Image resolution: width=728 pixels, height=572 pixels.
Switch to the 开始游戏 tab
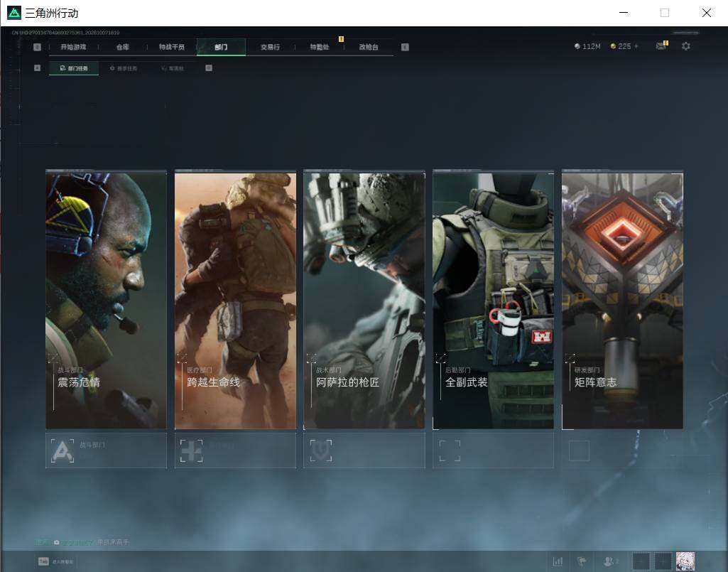73,47
